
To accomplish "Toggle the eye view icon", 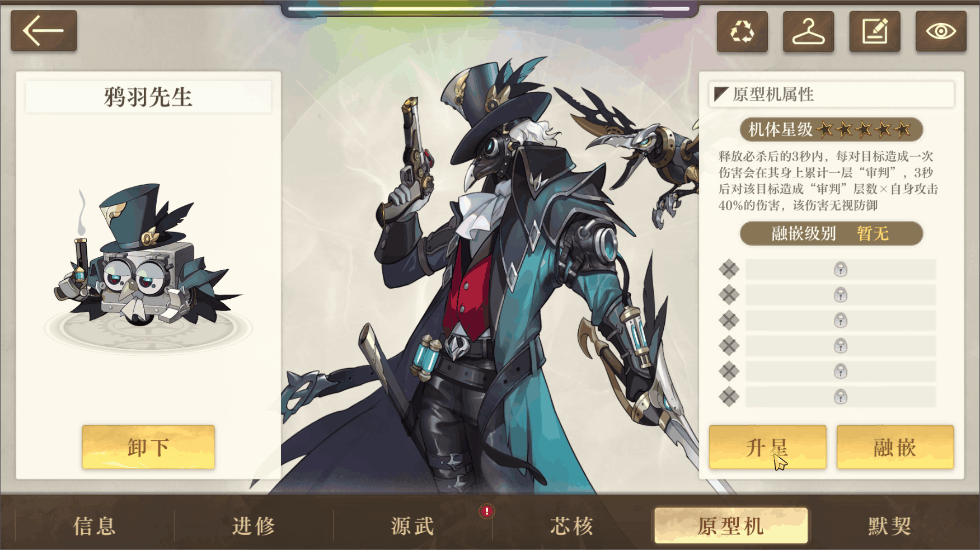I will pos(941,31).
